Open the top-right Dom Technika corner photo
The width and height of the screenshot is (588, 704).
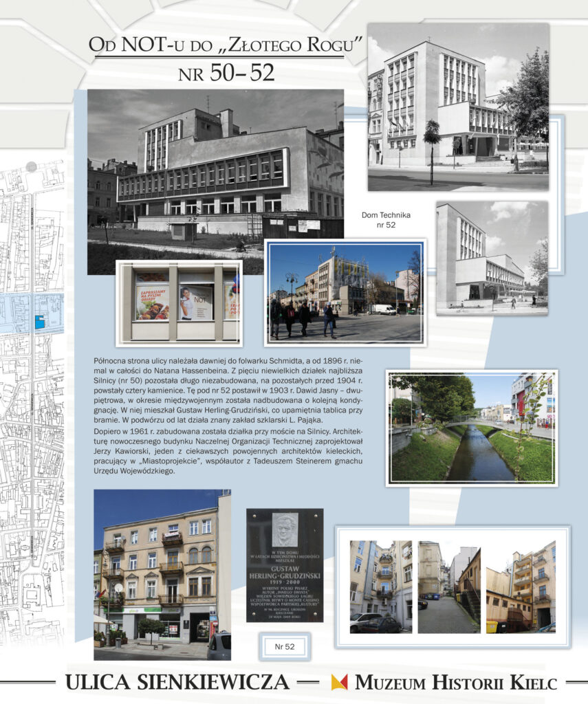click(x=458, y=107)
